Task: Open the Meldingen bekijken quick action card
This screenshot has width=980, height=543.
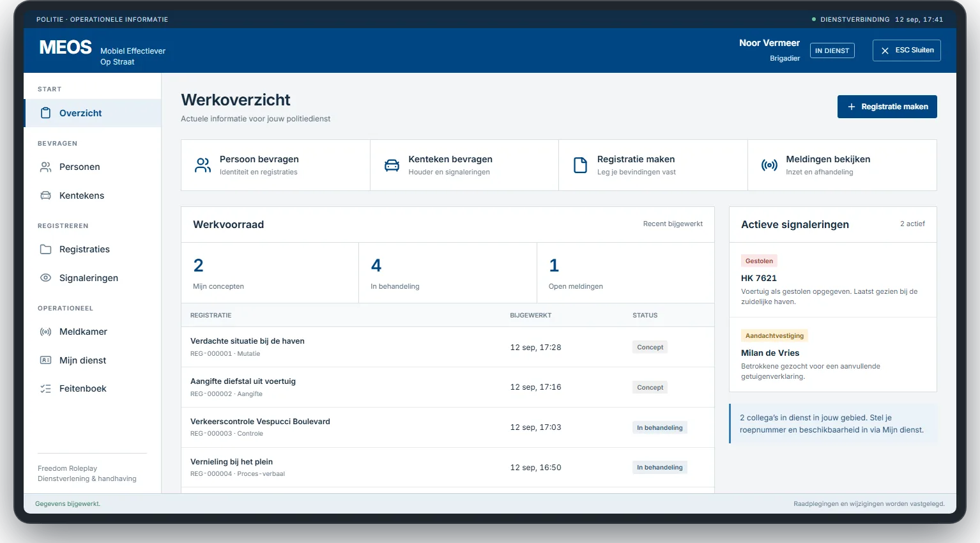Action: coord(842,165)
